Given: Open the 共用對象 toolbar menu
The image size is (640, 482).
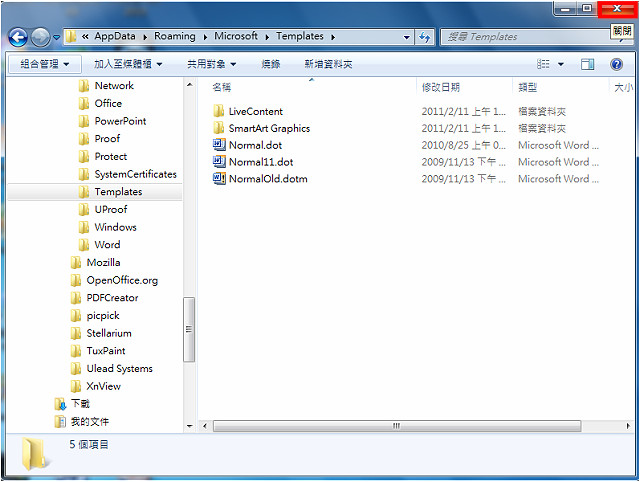Looking at the screenshot, I should (214, 64).
